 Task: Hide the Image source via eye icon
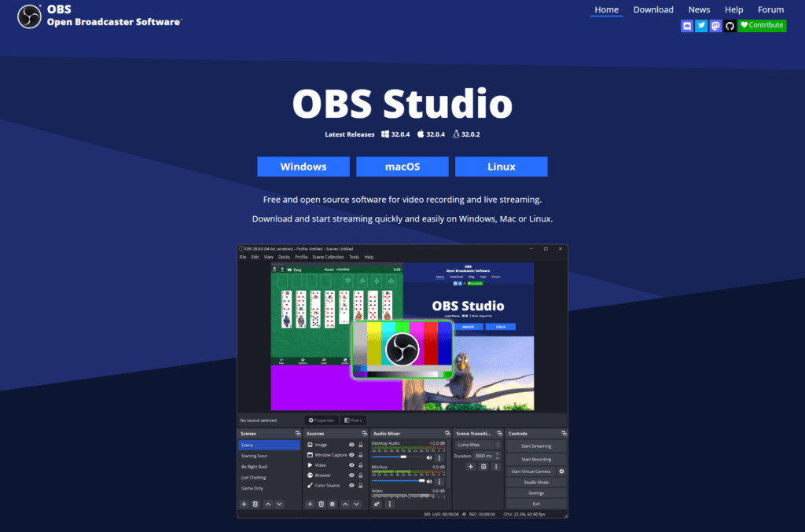(x=351, y=445)
